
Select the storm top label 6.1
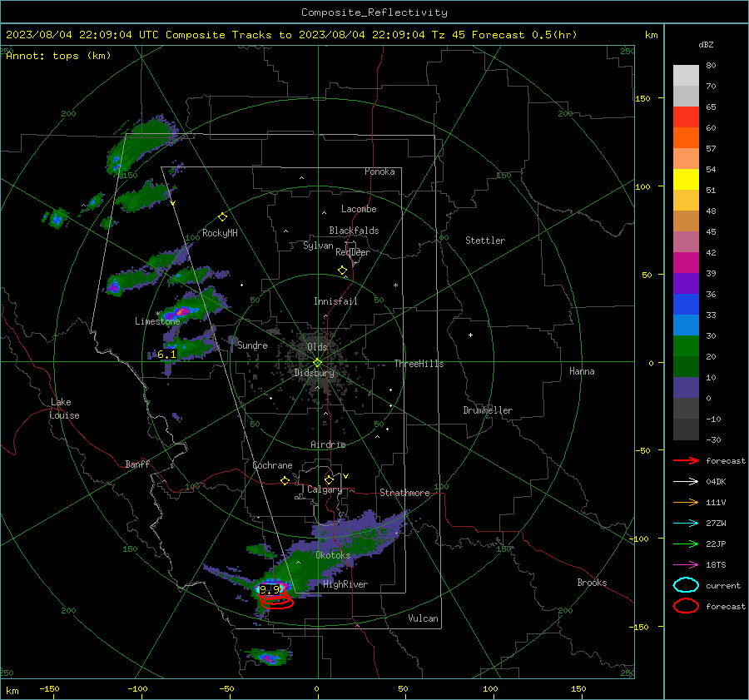click(166, 355)
